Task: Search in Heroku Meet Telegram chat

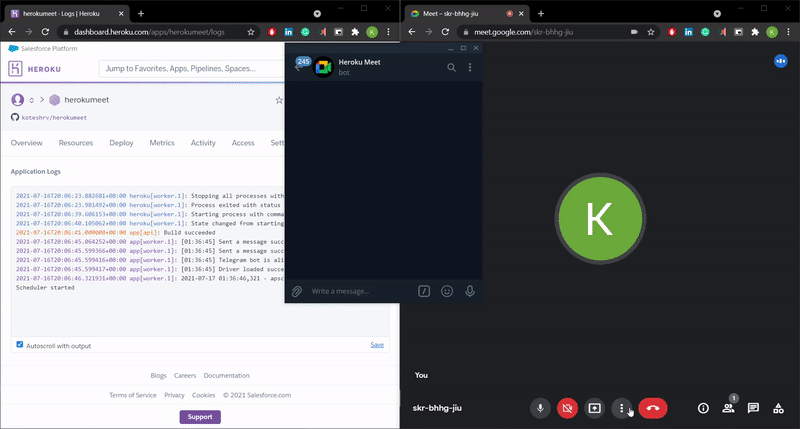Action: point(452,67)
